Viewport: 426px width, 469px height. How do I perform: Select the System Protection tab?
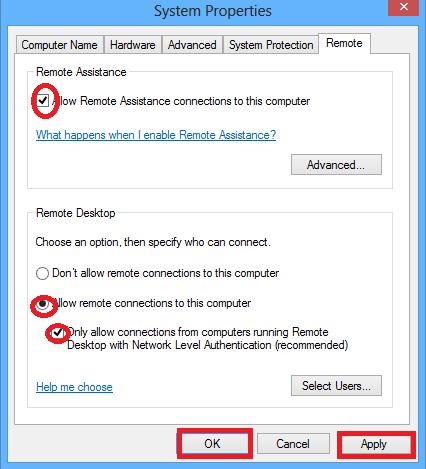(271, 45)
